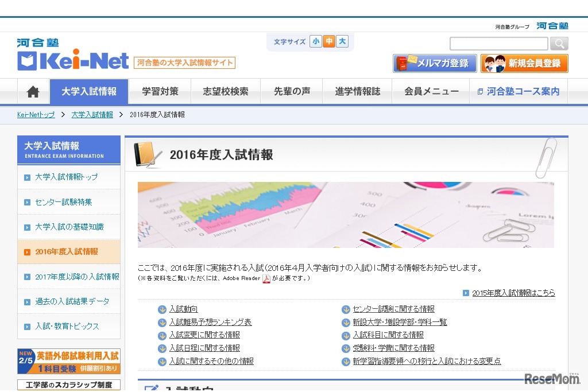Select 2016年度入試情報 in sidebar
The width and height of the screenshot is (588, 392).
pyautogui.click(x=69, y=252)
